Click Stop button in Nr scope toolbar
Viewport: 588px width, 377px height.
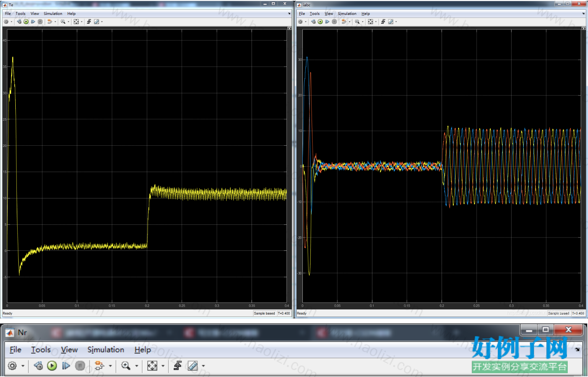click(80, 366)
